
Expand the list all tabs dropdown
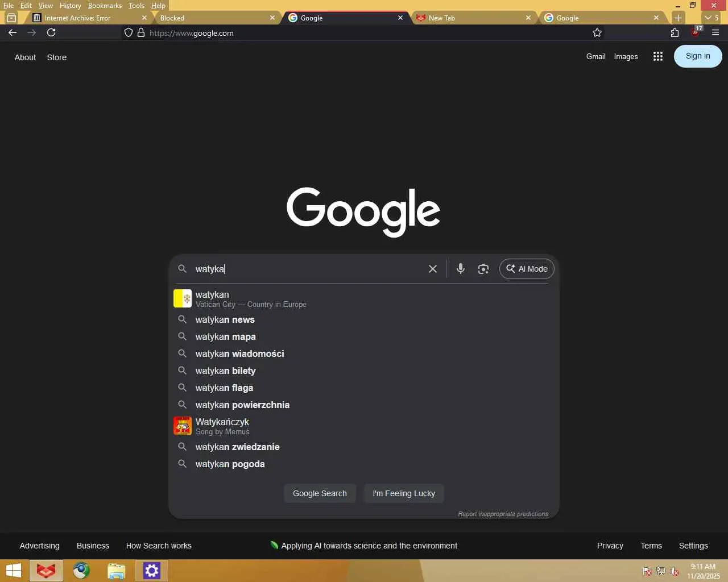[712, 18]
